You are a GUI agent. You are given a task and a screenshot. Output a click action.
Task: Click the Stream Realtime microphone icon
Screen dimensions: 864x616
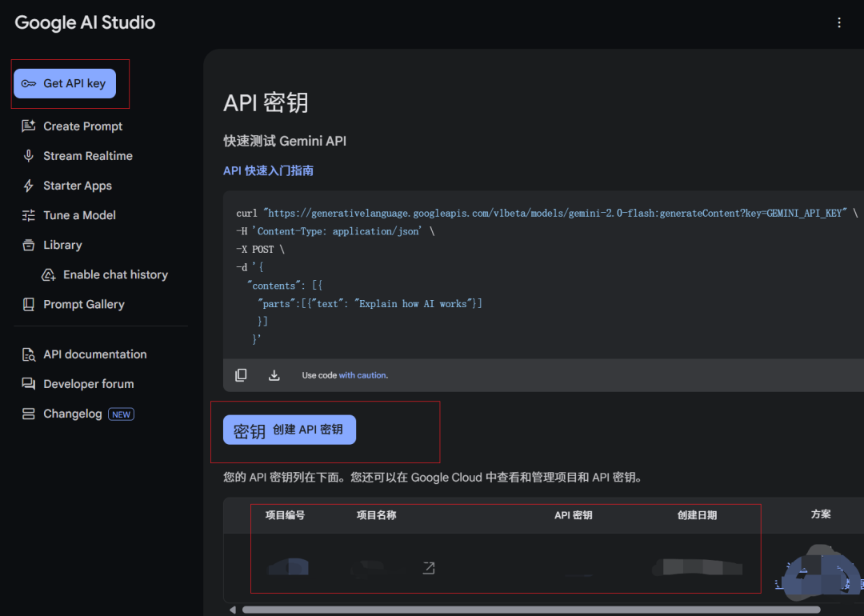pyautogui.click(x=29, y=156)
